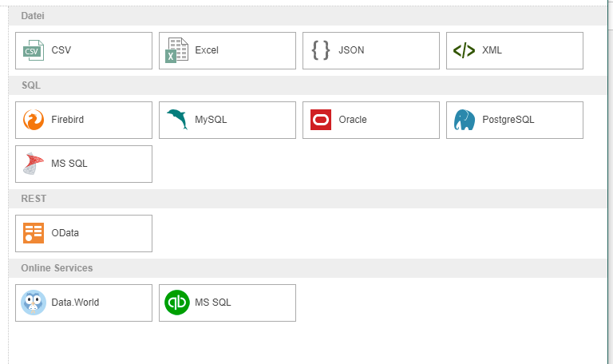Click the orange OData icon

pyautogui.click(x=34, y=233)
